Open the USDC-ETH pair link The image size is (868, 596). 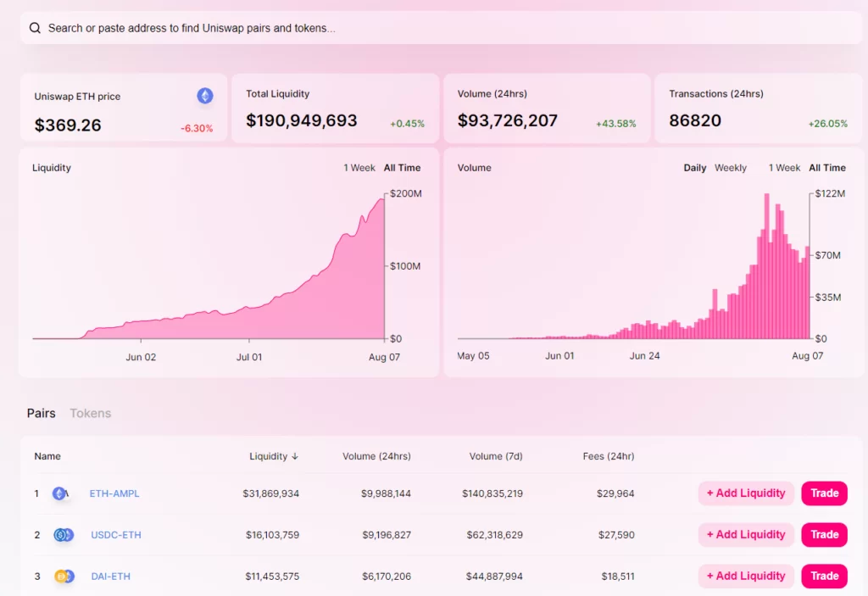(x=115, y=535)
